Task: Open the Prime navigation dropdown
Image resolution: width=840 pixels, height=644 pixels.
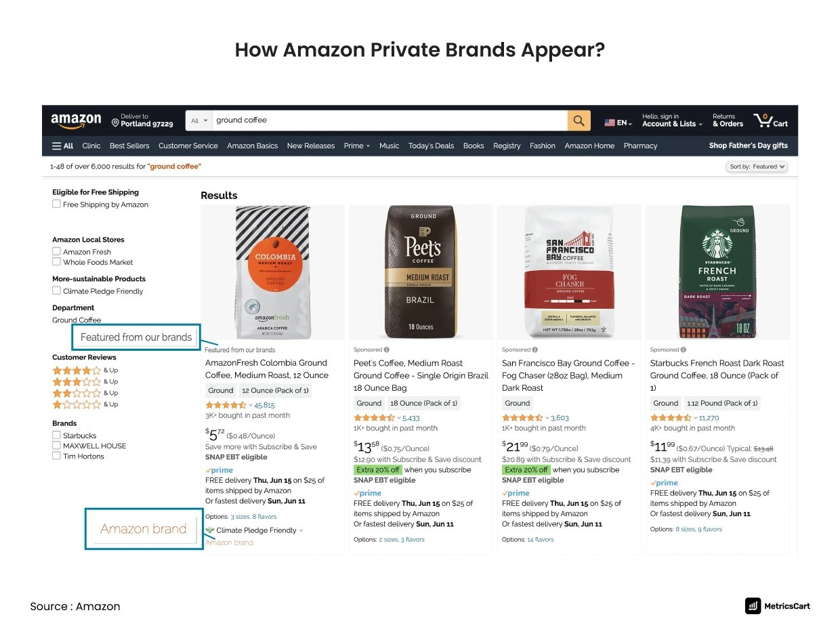Action: tap(356, 146)
